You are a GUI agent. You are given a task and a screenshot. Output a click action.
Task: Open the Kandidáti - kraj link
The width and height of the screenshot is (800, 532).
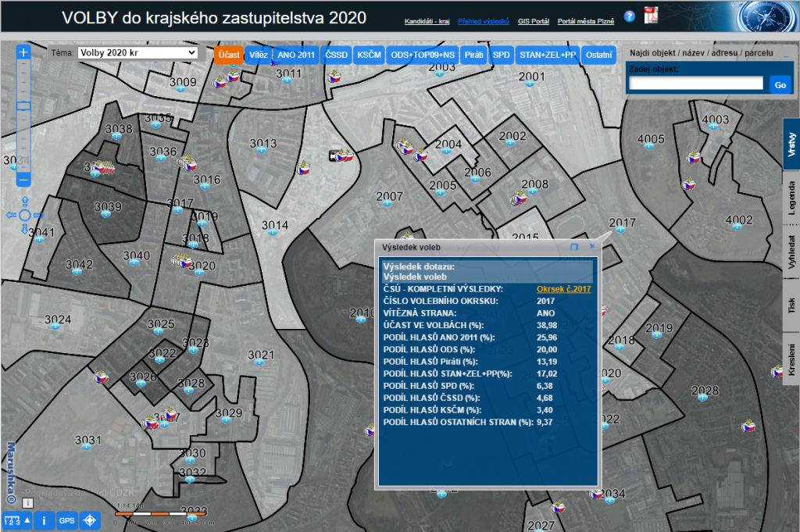click(x=427, y=21)
